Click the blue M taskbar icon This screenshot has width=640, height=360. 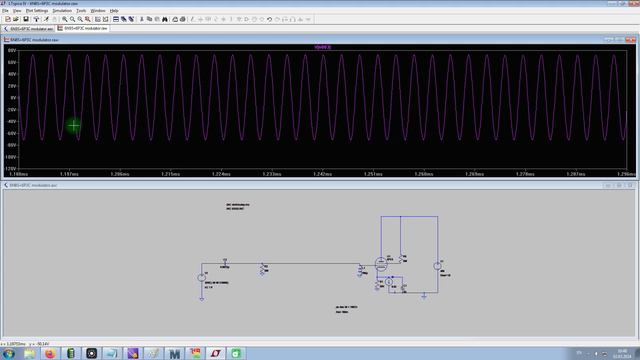[174, 353]
